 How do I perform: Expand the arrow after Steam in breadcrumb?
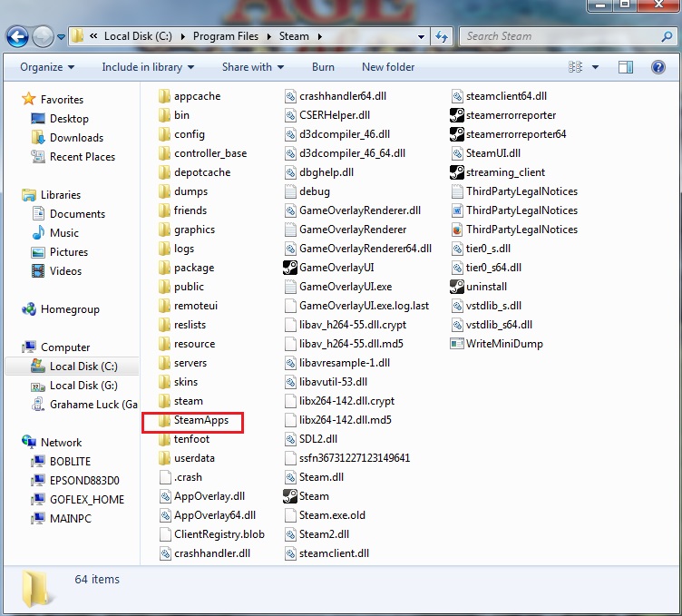point(319,36)
